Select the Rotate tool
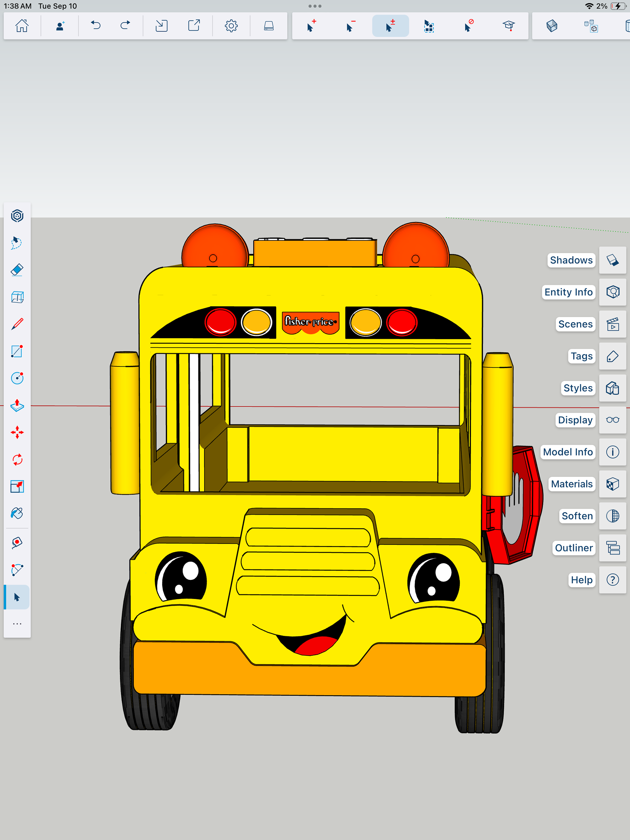This screenshot has width=630, height=840. click(x=17, y=460)
